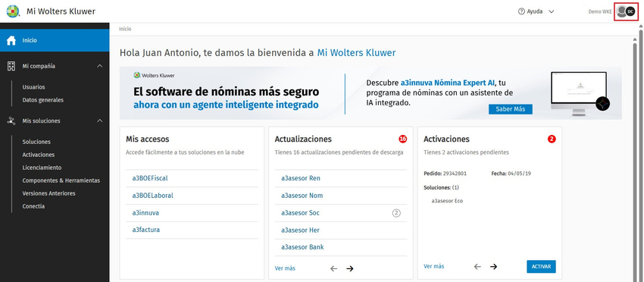The height and width of the screenshot is (282, 644).
Task: Open the a3asesor Bank update
Action: tap(302, 247)
